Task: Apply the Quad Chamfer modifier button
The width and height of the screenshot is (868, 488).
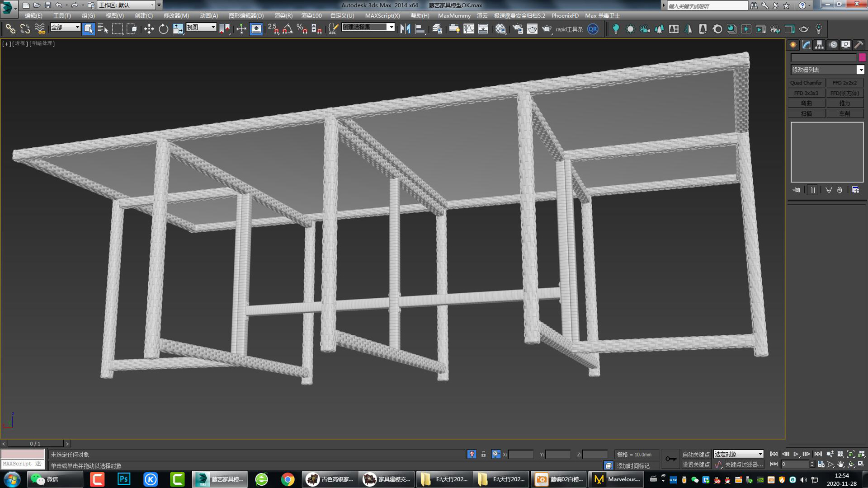Action: (807, 82)
